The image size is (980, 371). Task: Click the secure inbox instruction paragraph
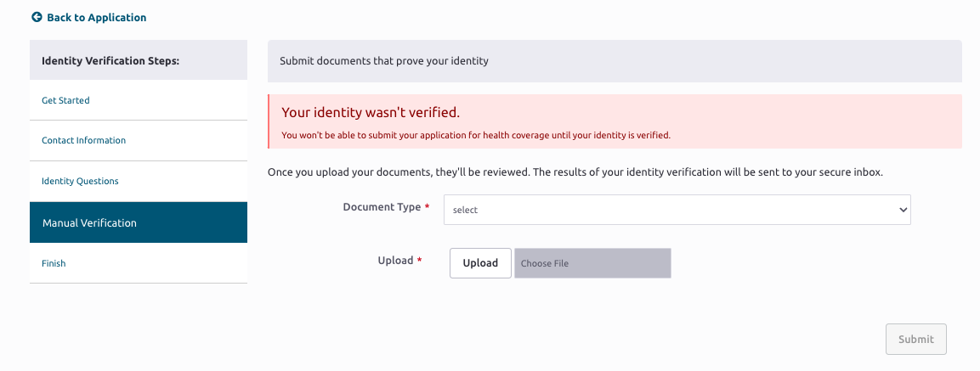pos(575,172)
